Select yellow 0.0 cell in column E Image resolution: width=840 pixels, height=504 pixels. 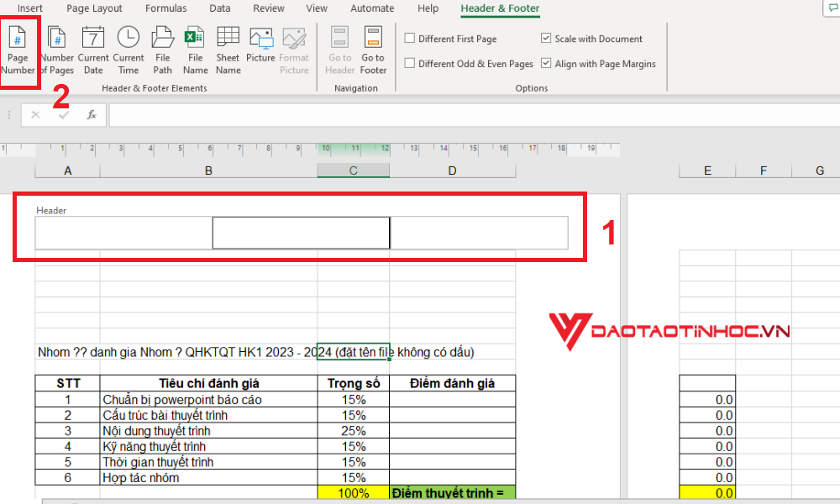pyautogui.click(x=707, y=492)
